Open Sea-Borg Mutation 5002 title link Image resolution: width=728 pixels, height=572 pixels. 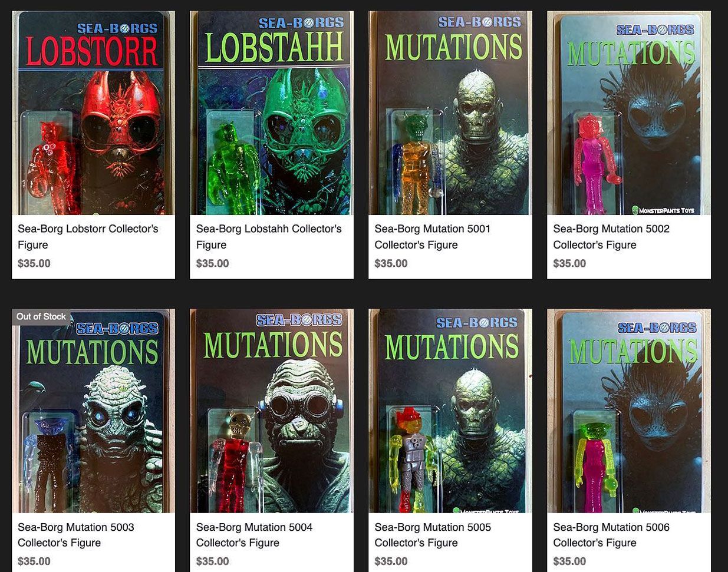point(611,237)
